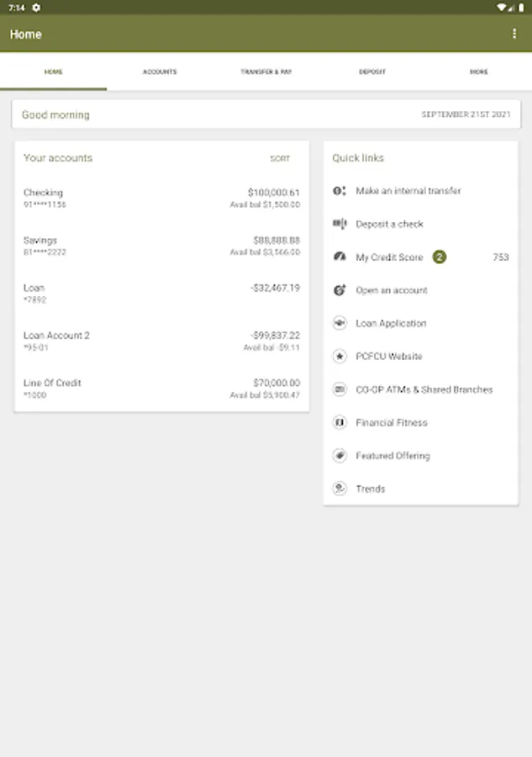Image resolution: width=532 pixels, height=757 pixels.
Task: Tap the credit score notification badge
Action: click(440, 257)
